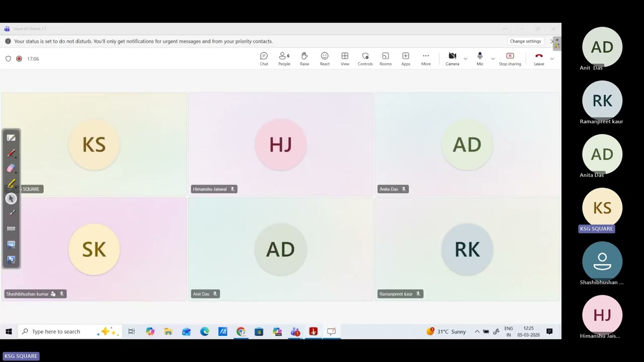Expand the Leave options arrow

pyautogui.click(x=552, y=59)
